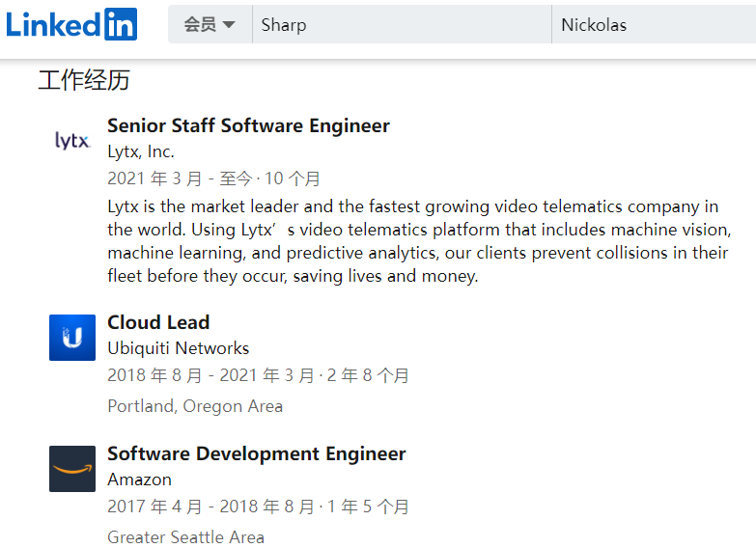Visit the Ubiquiti Networks company link
The width and height of the screenshot is (756, 548).
[x=179, y=348]
